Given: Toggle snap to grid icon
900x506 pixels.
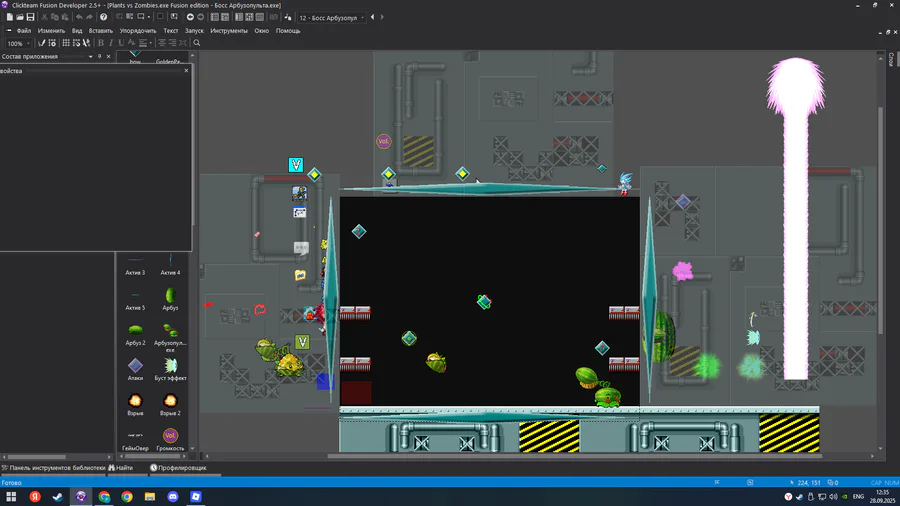Looking at the screenshot, I should pos(76,43).
